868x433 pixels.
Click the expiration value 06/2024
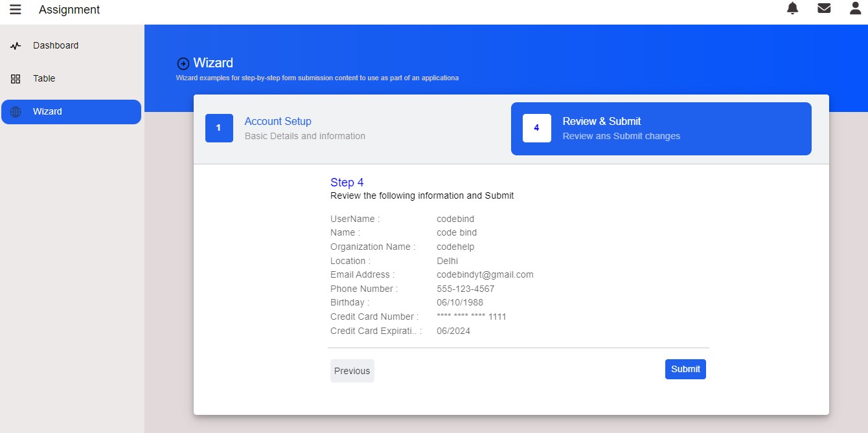pos(453,331)
